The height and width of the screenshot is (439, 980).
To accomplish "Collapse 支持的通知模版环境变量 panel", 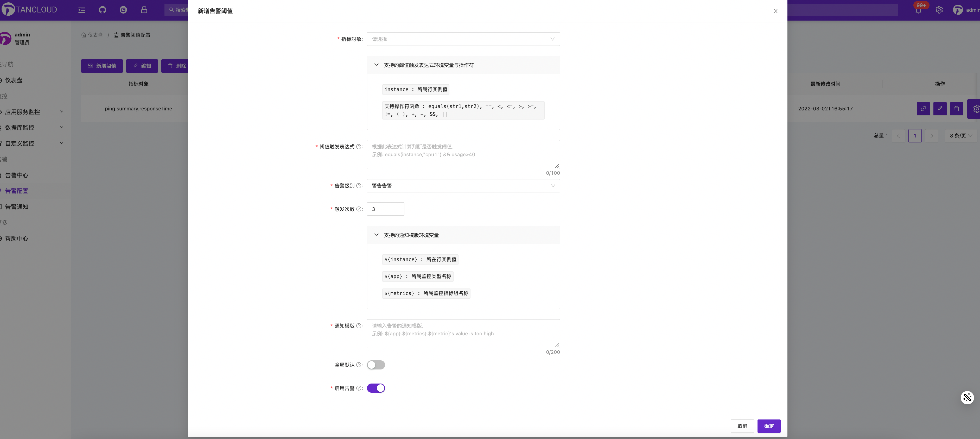I will tap(376, 235).
